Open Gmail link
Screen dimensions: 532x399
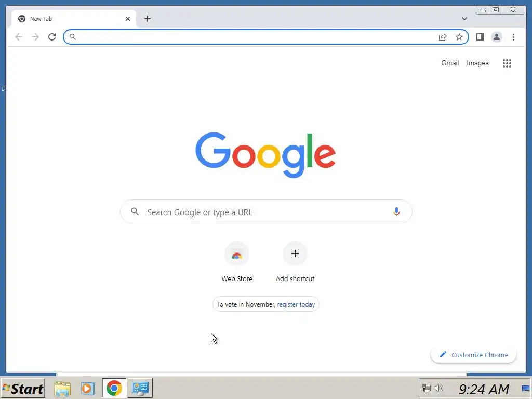(450, 63)
